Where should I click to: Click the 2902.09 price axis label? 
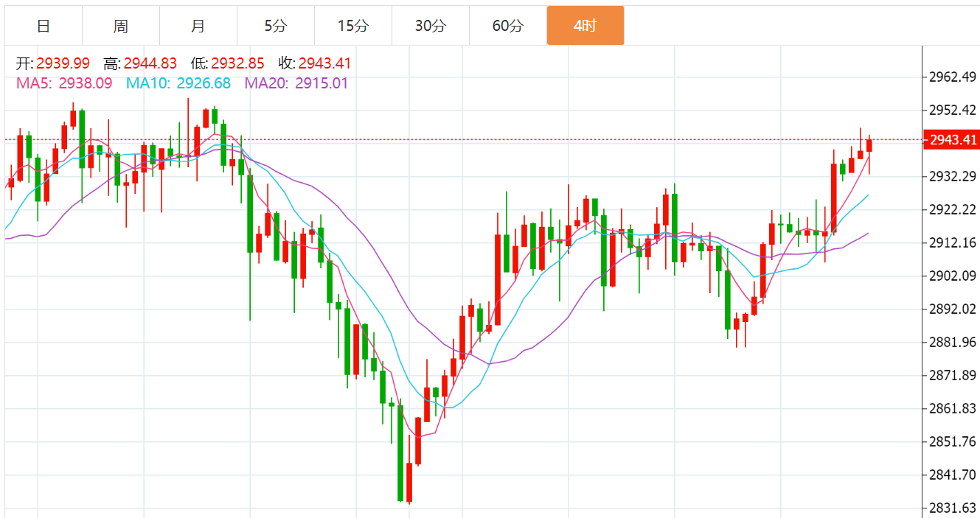953,276
